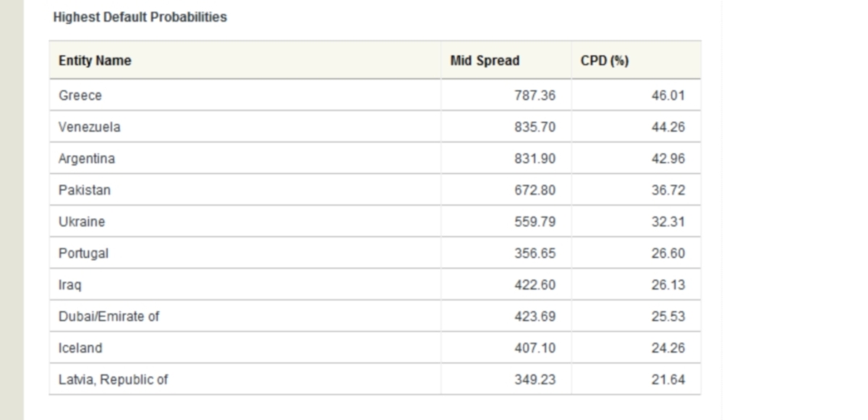Screen dimensions: 868x420
Task: Click the Argentina row label
Action: pyautogui.click(x=87, y=159)
